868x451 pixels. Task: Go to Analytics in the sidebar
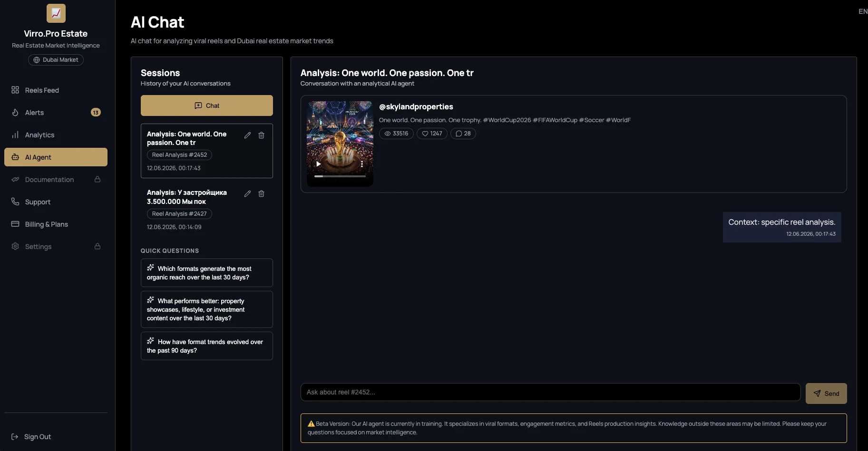pyautogui.click(x=56, y=135)
